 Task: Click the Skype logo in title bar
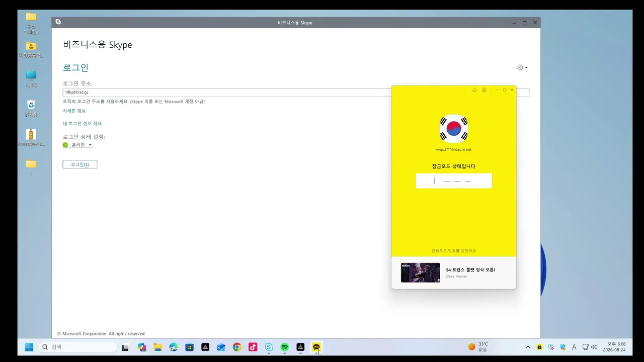coord(58,22)
